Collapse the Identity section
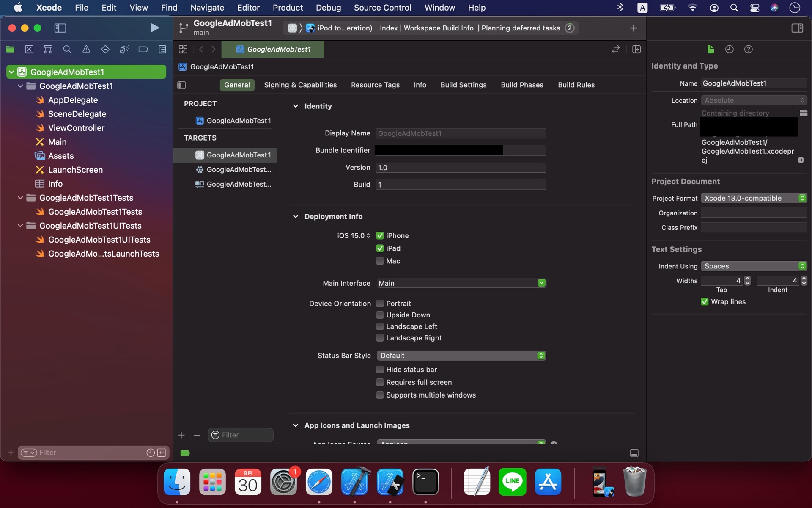Image resolution: width=812 pixels, height=508 pixels. pos(296,106)
